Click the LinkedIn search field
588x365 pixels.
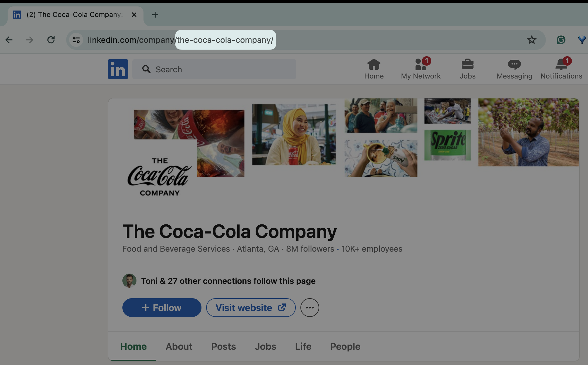tap(215, 69)
